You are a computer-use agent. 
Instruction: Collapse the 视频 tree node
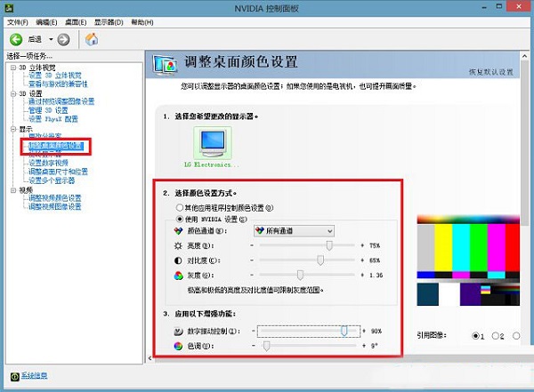13,190
